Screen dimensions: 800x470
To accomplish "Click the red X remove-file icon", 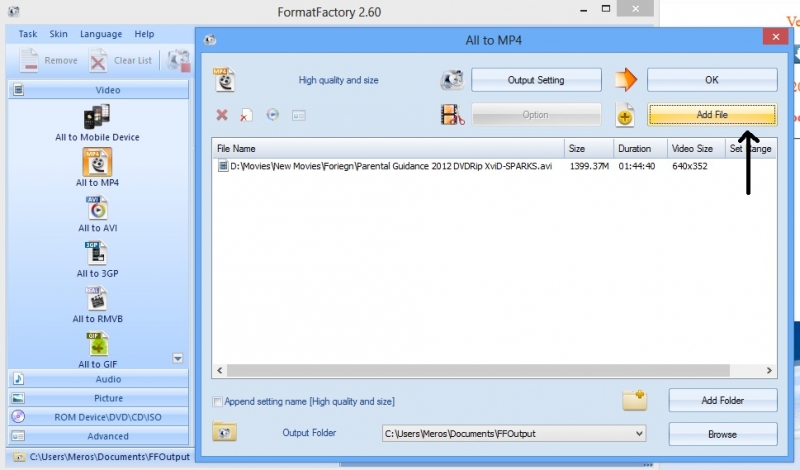I will click(x=222, y=115).
